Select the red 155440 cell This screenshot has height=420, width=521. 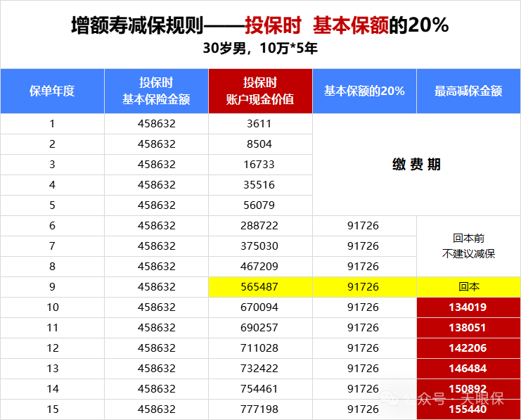tap(468, 409)
